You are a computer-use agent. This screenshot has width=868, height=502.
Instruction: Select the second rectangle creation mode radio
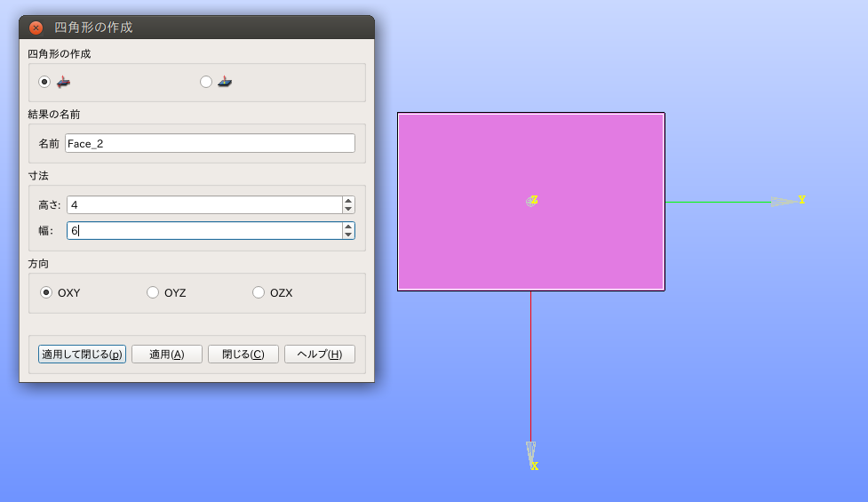pos(206,82)
